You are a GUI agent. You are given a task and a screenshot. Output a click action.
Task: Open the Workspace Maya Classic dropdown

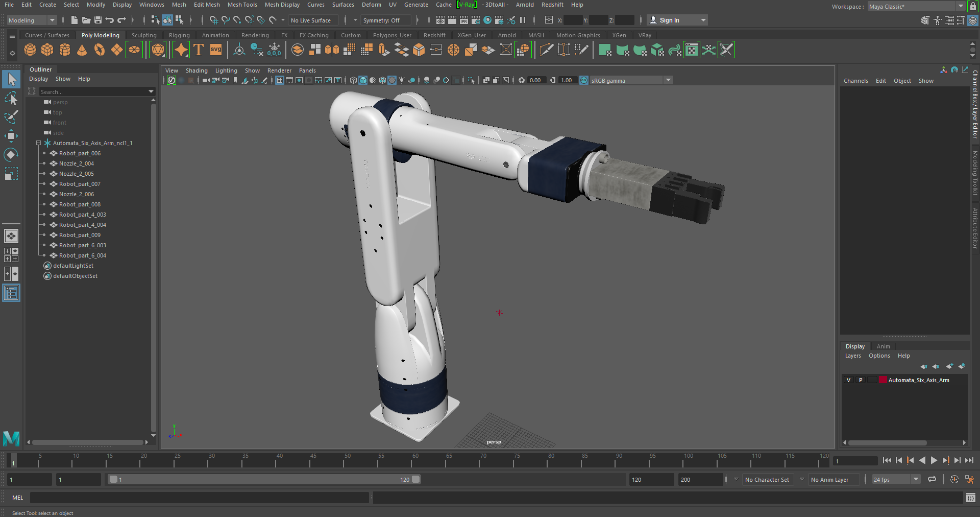[x=961, y=6]
